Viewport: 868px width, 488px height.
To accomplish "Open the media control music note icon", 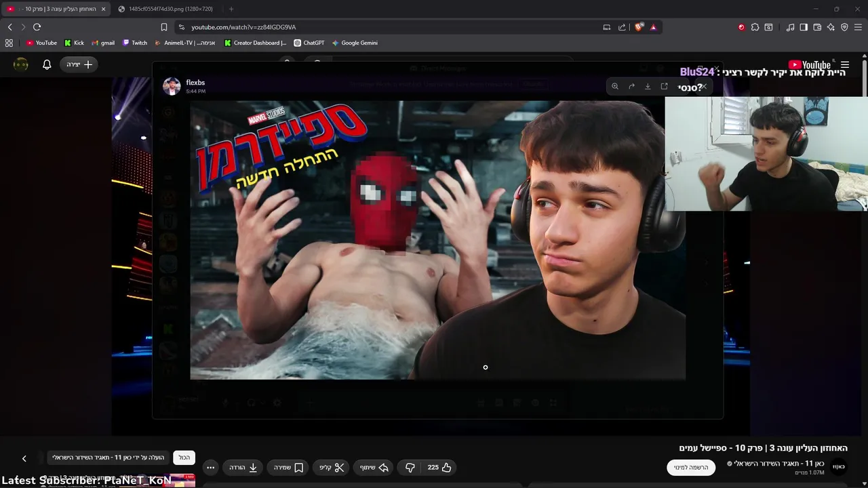I will tap(790, 27).
